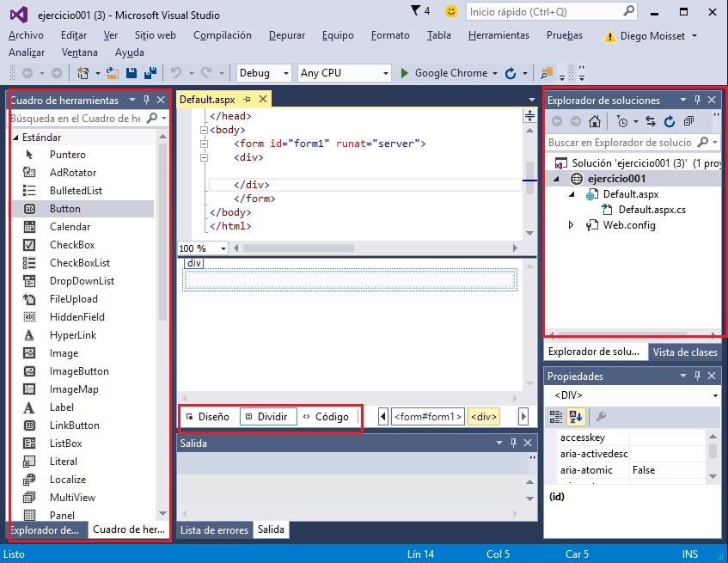The image size is (728, 563).
Task: Open the Compilación menu
Action: 223,35
